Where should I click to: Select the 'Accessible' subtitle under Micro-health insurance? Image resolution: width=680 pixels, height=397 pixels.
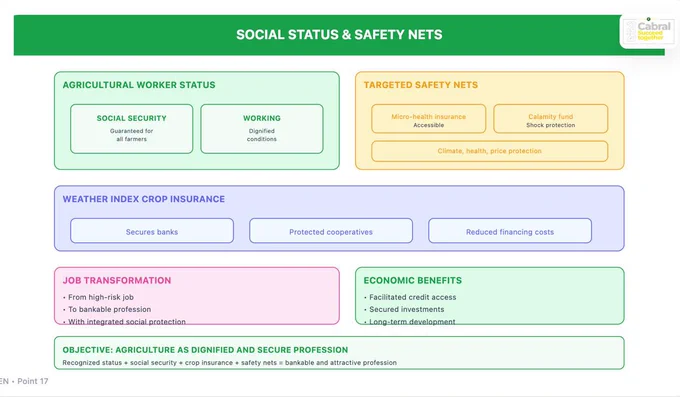coord(428,125)
